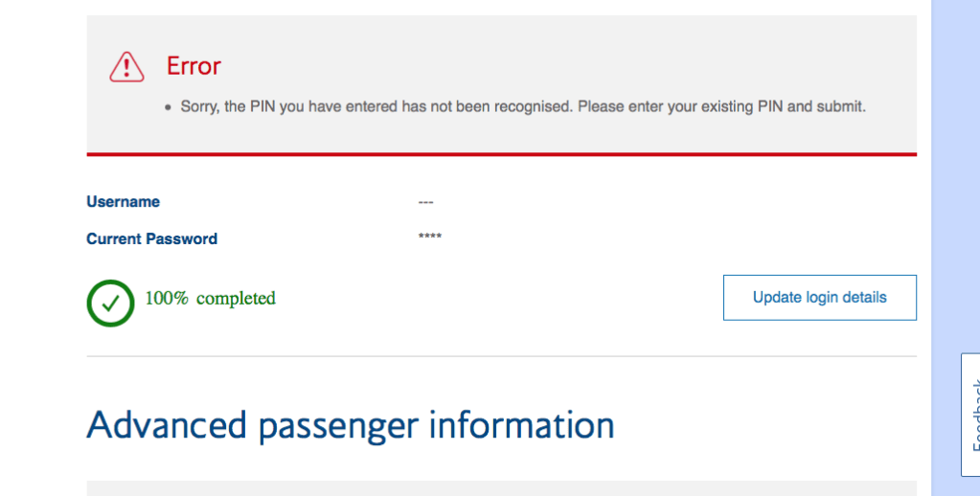This screenshot has width=980, height=496.
Task: Click "Please enter your existing PIN and submit"
Action: pos(721,106)
